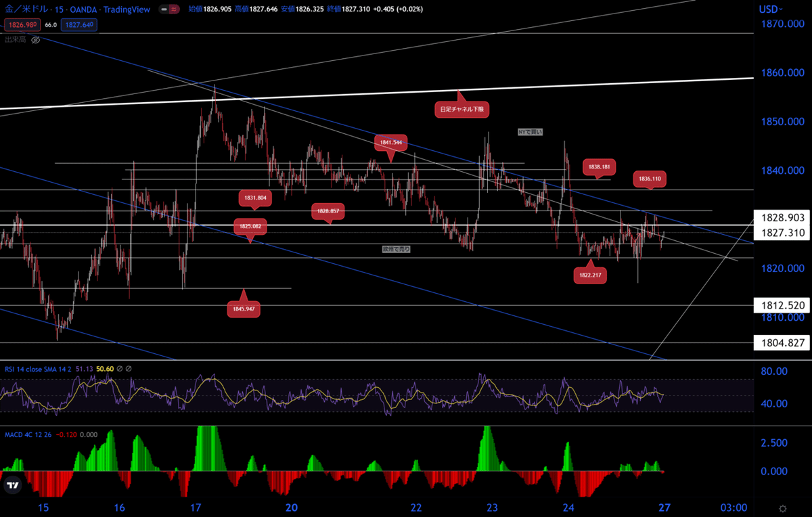This screenshot has width=812, height=517.
Task: Open the USD currency dropdown
Action: coord(771,9)
